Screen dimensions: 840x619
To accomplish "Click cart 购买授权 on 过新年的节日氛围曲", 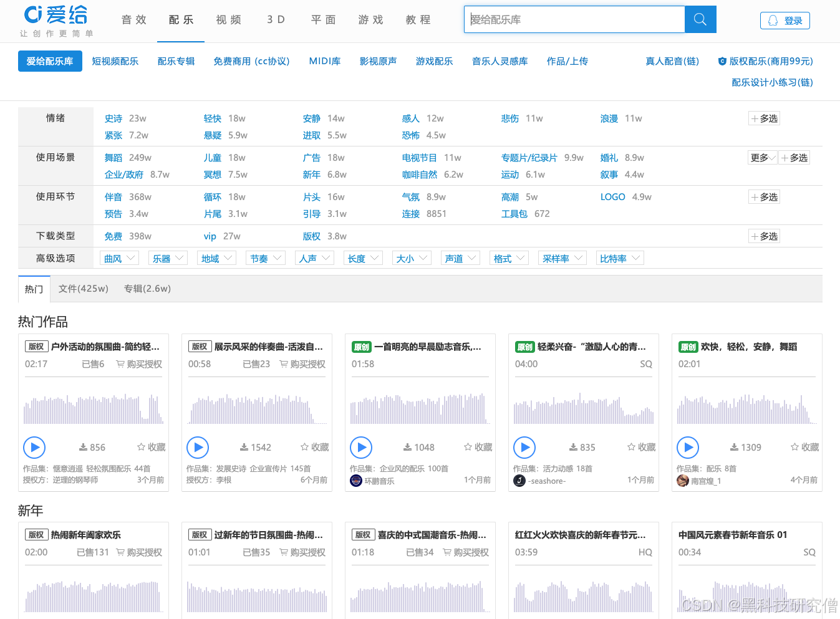I will (x=302, y=552).
